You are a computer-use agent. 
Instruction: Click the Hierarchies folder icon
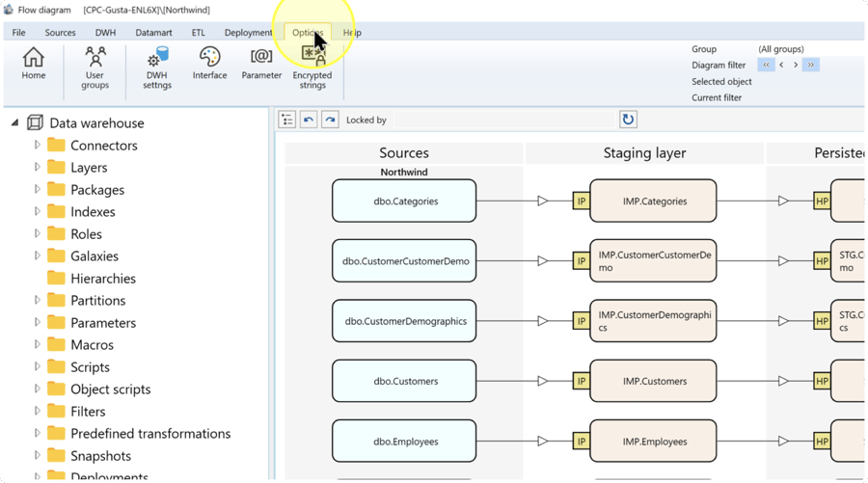[56, 278]
